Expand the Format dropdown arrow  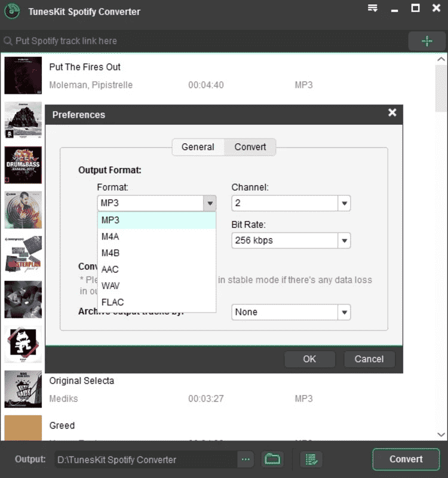click(x=210, y=203)
